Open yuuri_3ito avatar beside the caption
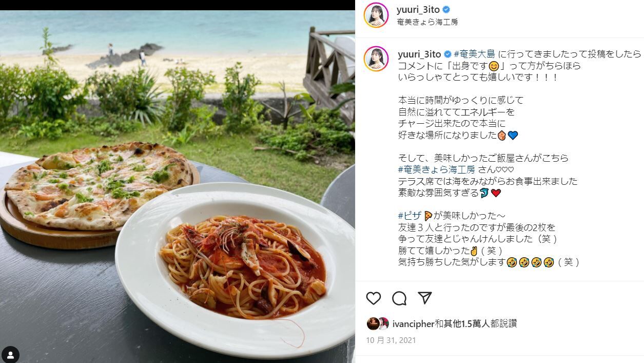The width and height of the screenshot is (644, 363). coord(376,59)
